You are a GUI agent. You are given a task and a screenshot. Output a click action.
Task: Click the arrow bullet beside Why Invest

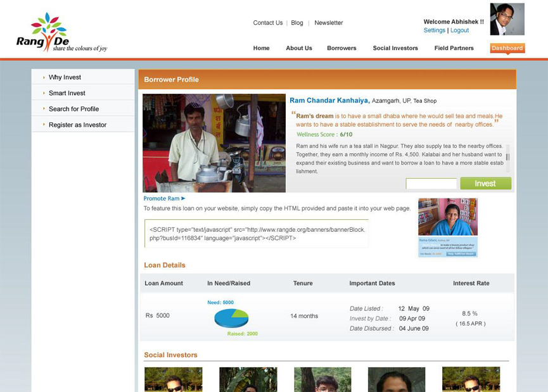tap(44, 77)
